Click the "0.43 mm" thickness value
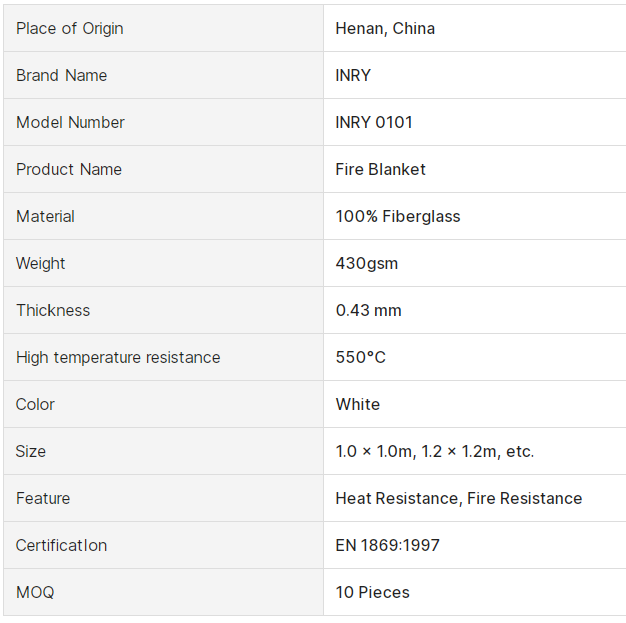The image size is (626, 623). click(x=368, y=310)
